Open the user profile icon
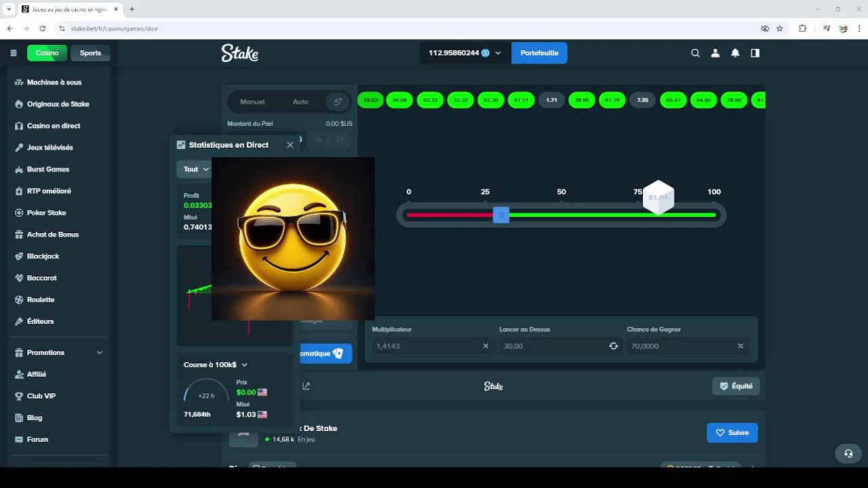Image resolution: width=868 pixels, height=488 pixels. (715, 53)
